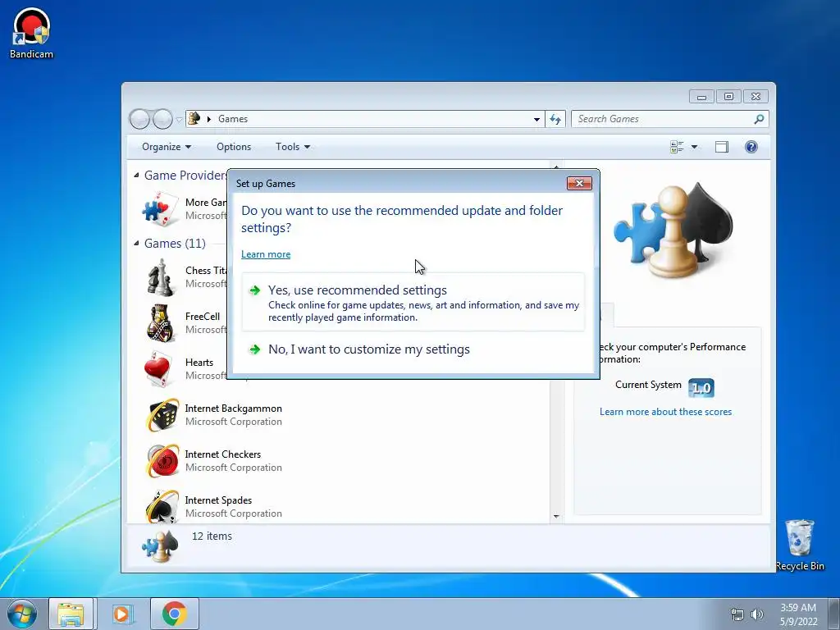840x630 pixels.
Task: Open the view options dropdown arrow
Action: coord(694,147)
